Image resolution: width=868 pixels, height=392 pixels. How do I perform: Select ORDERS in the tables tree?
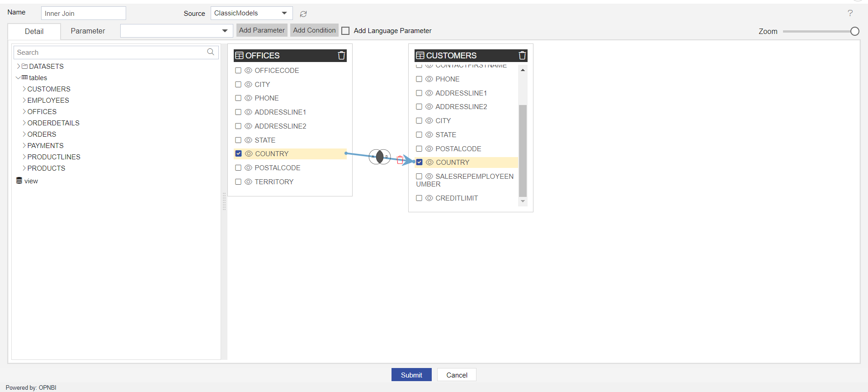point(42,134)
